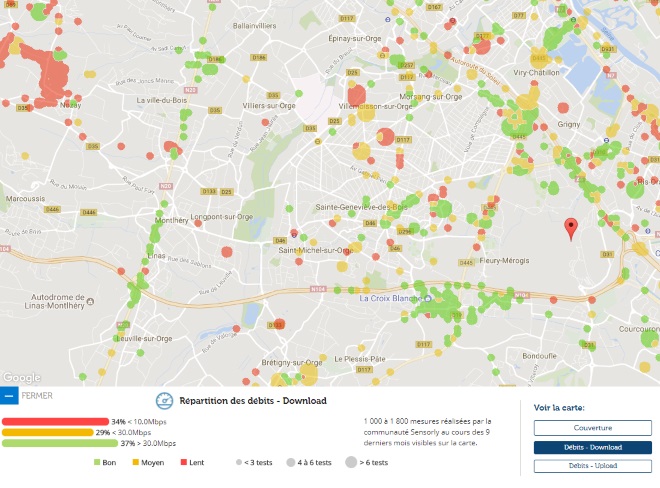This screenshot has height=488, width=660.
Task: Click the Google logo on map
Action: coord(21,377)
